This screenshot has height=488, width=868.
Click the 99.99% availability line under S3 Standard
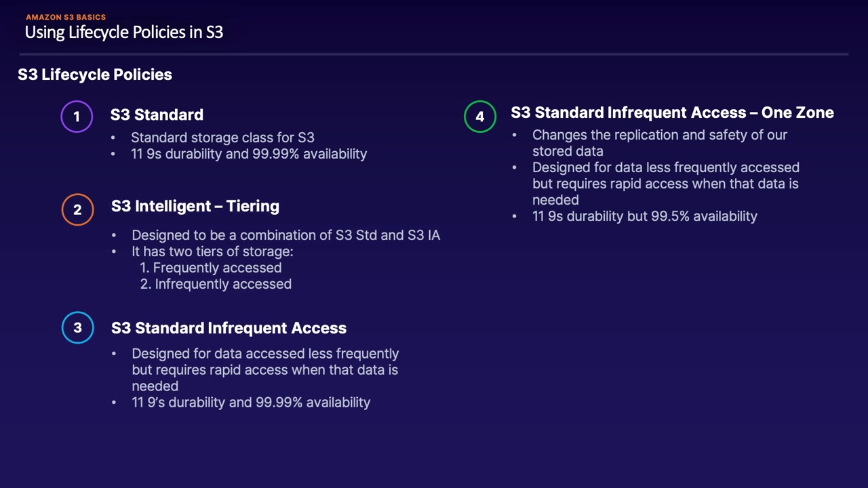[x=249, y=154]
